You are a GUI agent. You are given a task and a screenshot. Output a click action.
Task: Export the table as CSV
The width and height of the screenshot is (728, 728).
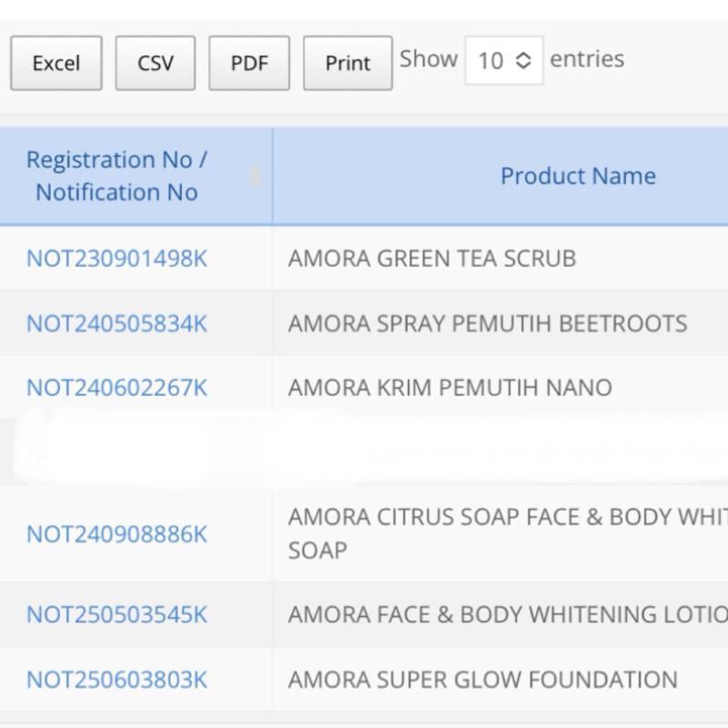pos(155,63)
